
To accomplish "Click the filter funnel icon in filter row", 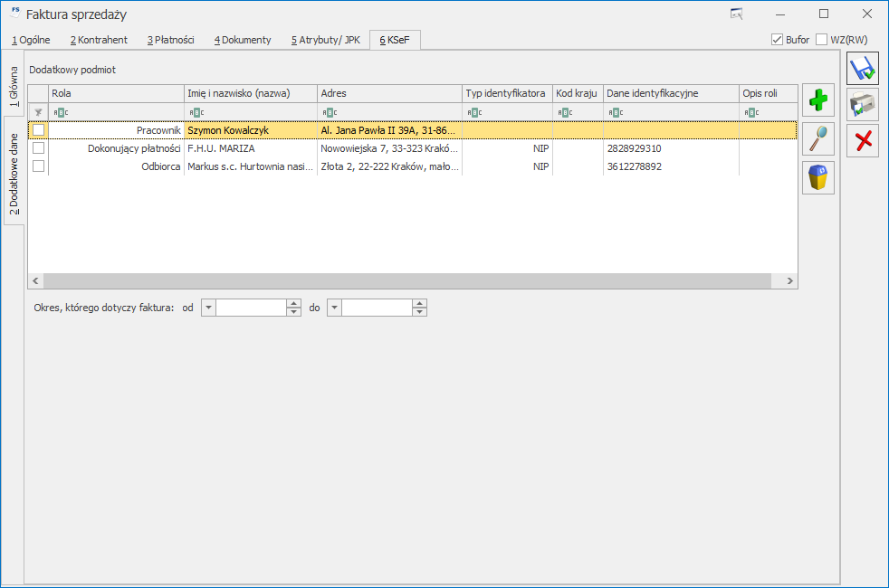I will 38,112.
